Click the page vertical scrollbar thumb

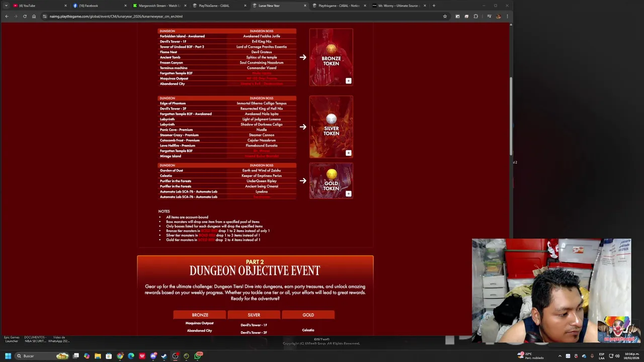coord(511,116)
